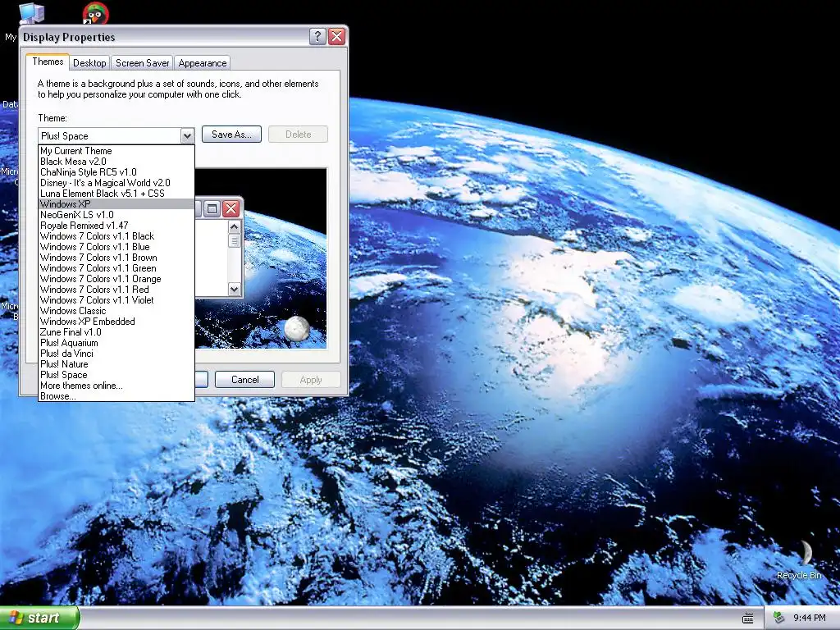
Task: Open the Start menu
Action: pos(39,618)
